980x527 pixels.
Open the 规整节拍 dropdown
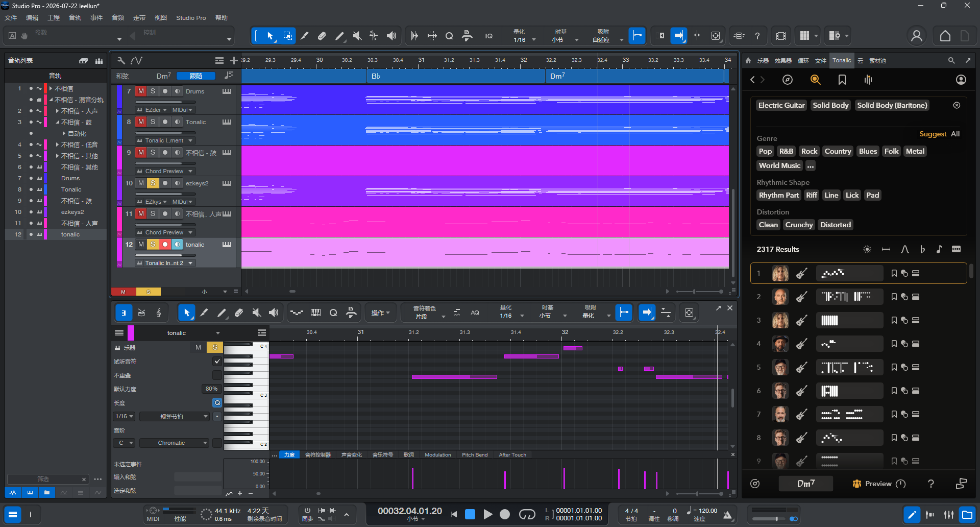[174, 416]
